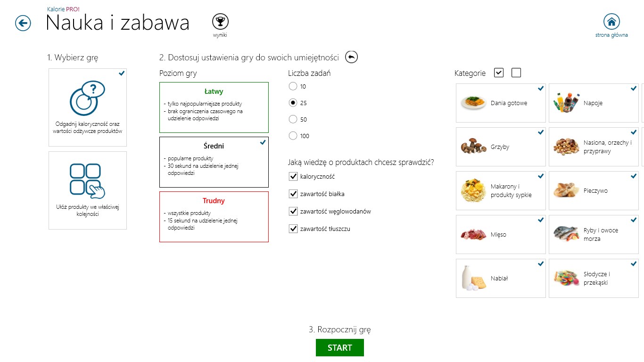Uncheck the kaloryczność checkbox
Viewport: 644px width, 362px height.
tap(293, 177)
